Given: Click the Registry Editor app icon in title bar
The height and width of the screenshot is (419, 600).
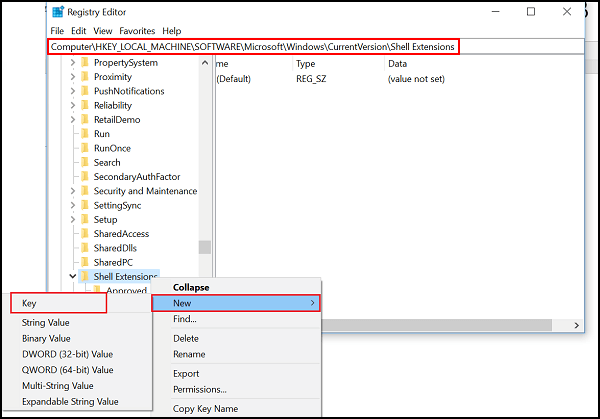Looking at the screenshot, I should [58, 12].
